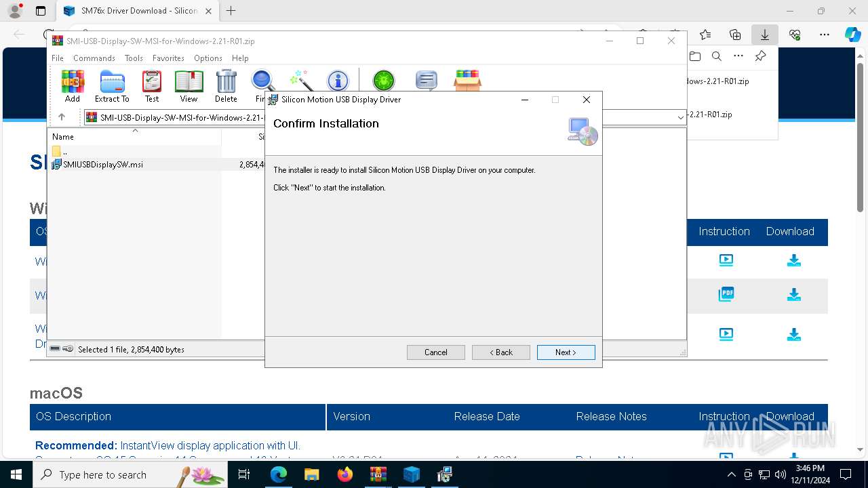
Task: Open the first Windows row Instruction video icon
Action: (726, 260)
